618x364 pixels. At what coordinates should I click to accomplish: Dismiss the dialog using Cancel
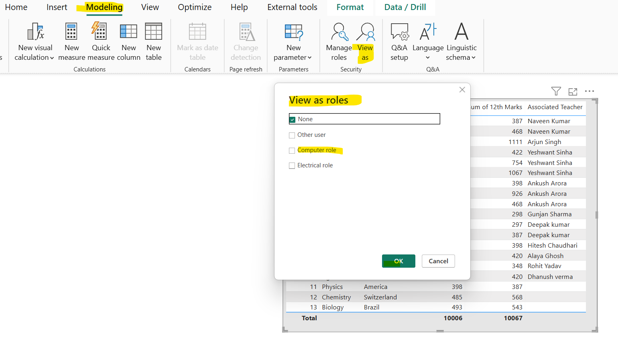pos(438,261)
